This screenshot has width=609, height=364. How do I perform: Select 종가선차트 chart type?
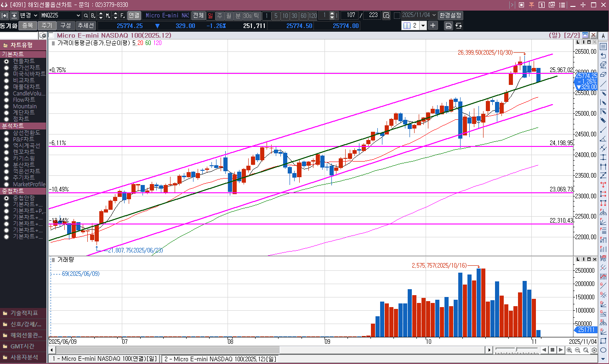click(x=26, y=67)
